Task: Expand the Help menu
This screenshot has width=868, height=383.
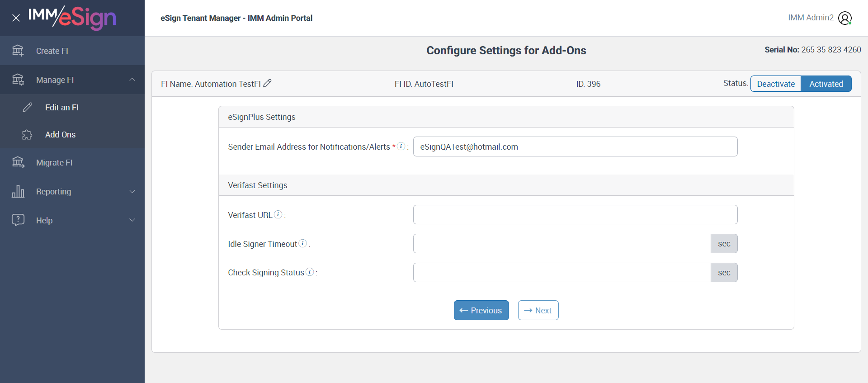Action: pos(132,220)
